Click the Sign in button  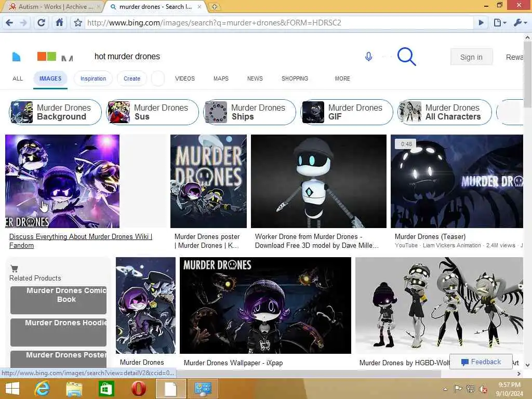click(x=471, y=57)
